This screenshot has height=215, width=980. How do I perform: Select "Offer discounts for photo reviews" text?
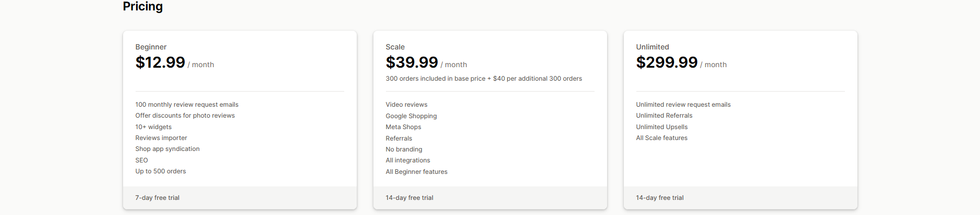185,116
